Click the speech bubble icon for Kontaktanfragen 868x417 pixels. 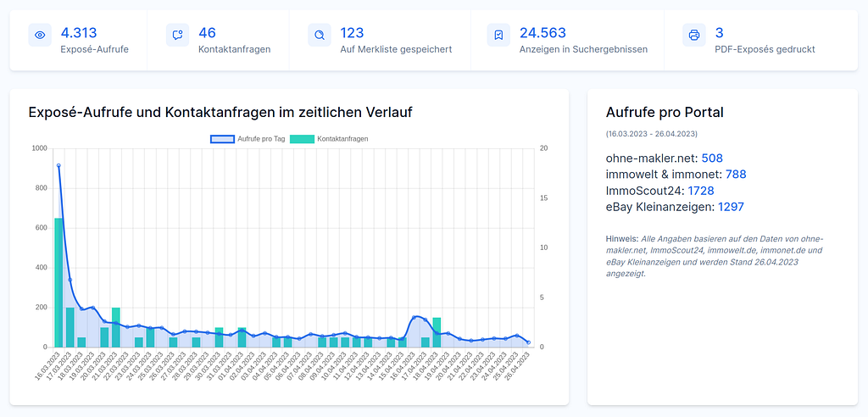[x=177, y=36]
